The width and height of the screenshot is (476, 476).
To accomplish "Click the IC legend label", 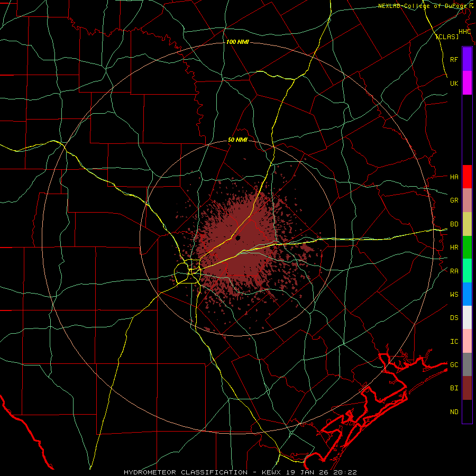I will pyautogui.click(x=454, y=342).
